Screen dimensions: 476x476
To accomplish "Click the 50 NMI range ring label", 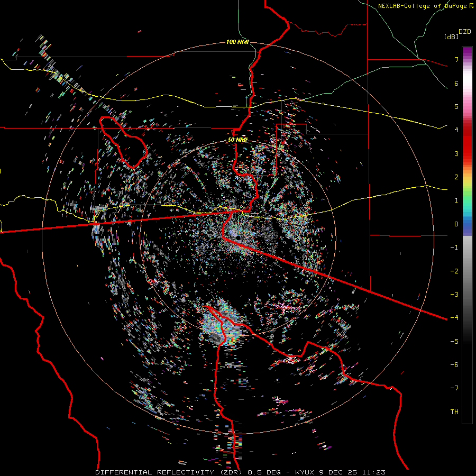I will (237, 140).
